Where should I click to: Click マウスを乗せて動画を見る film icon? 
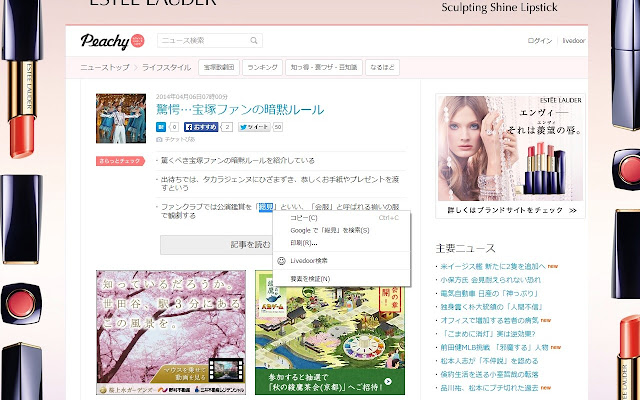[x=226, y=370]
